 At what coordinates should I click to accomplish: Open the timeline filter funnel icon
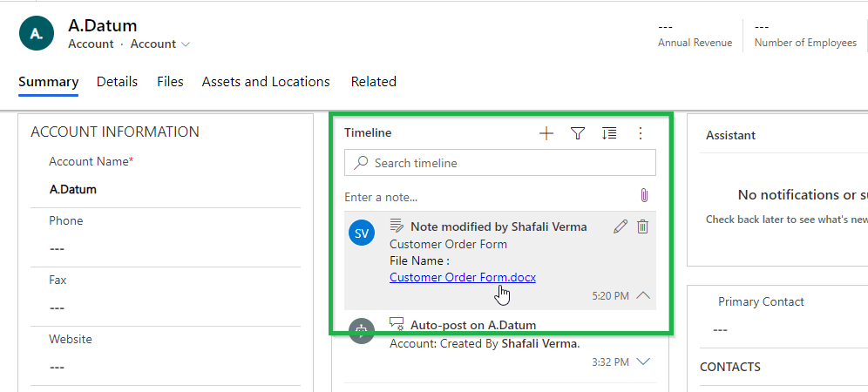[578, 133]
